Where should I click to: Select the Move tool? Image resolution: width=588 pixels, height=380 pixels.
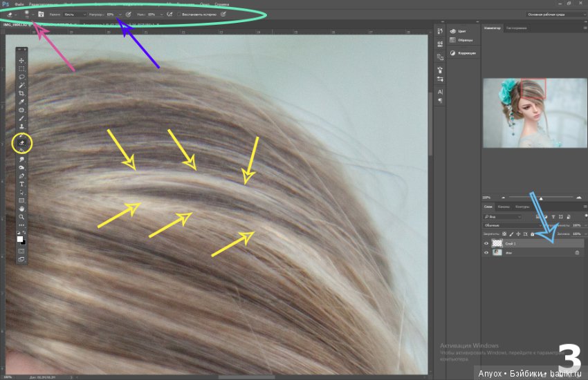tap(21, 61)
